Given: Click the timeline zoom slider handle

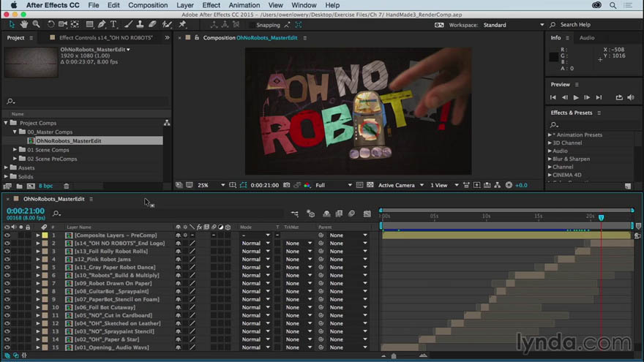Looking at the screenshot, I should (394, 356).
